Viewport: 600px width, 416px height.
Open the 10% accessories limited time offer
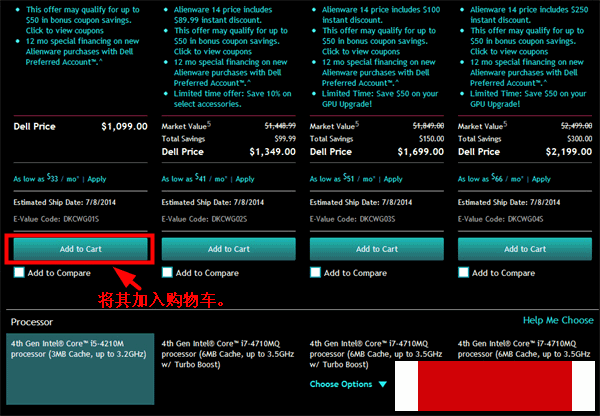[x=232, y=99]
